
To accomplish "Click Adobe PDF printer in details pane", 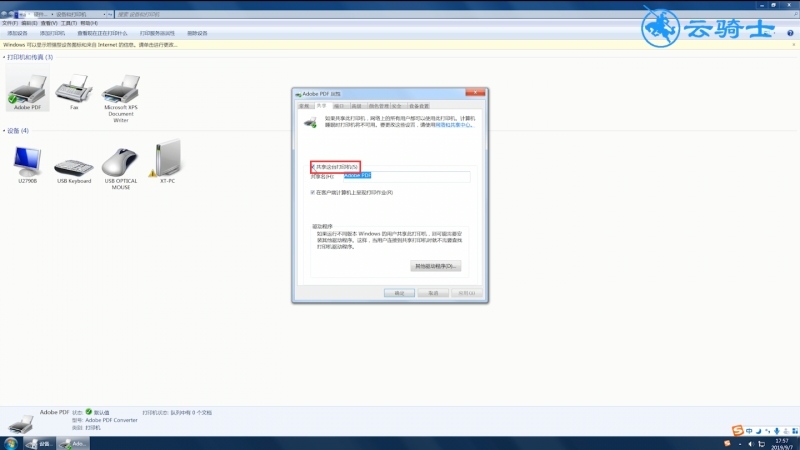I will 20,423.
